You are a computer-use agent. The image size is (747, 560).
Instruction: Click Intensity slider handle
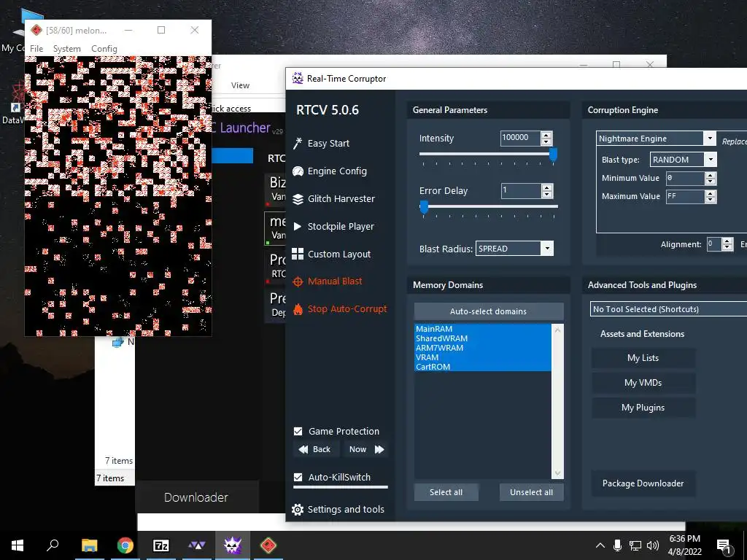pyautogui.click(x=553, y=155)
